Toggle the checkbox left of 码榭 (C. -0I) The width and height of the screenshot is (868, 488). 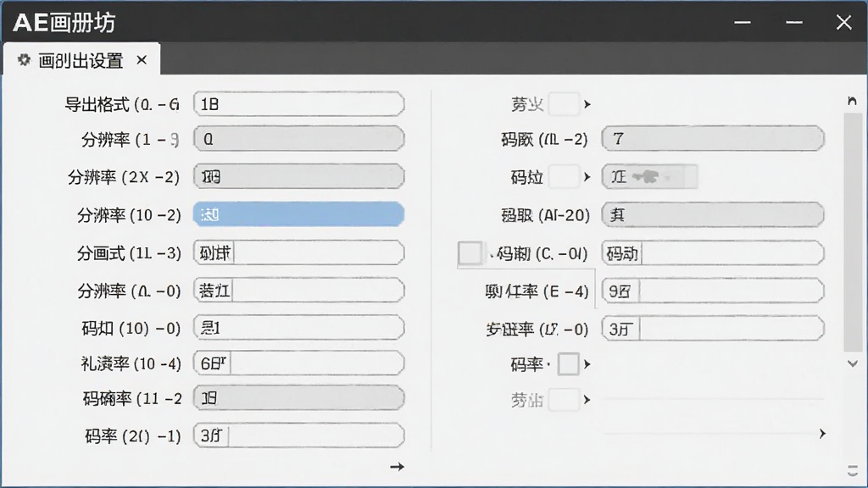[470, 253]
